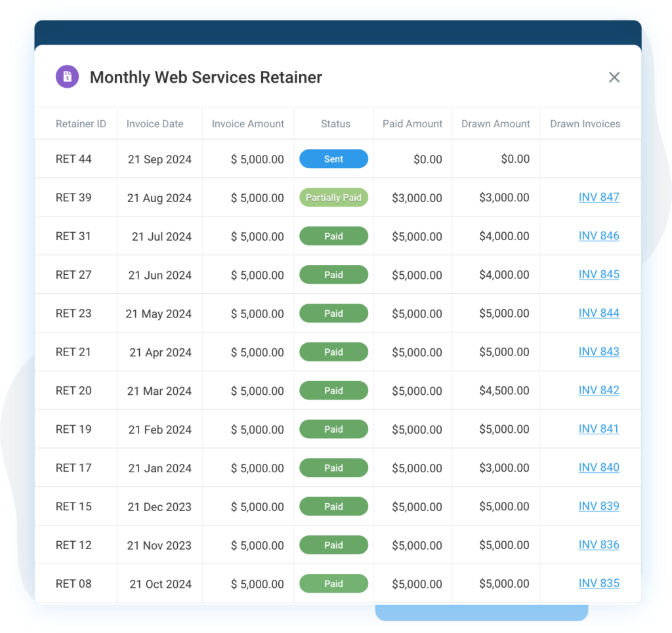Click the Paid badge for RET 08
The image size is (672, 633).
333,583
